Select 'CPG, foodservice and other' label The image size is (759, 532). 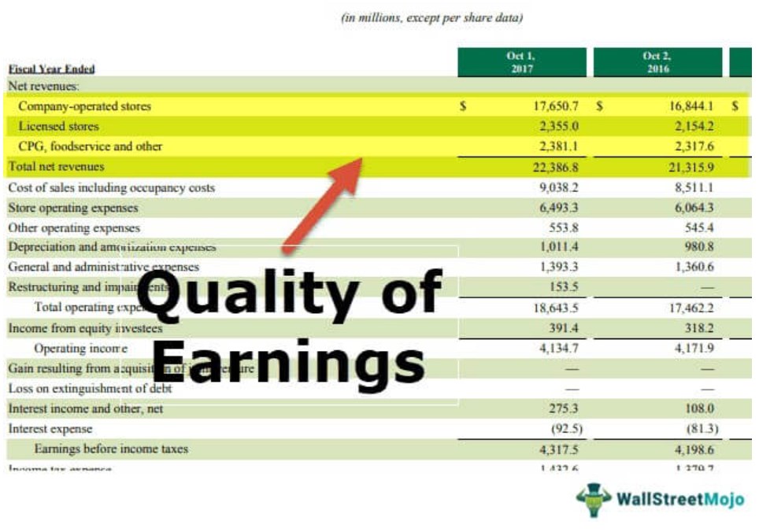[90, 146]
